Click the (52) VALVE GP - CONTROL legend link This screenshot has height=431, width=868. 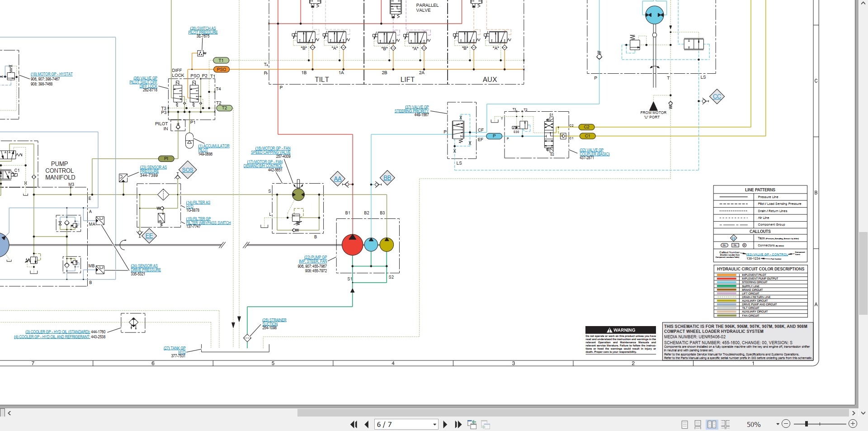767,255
